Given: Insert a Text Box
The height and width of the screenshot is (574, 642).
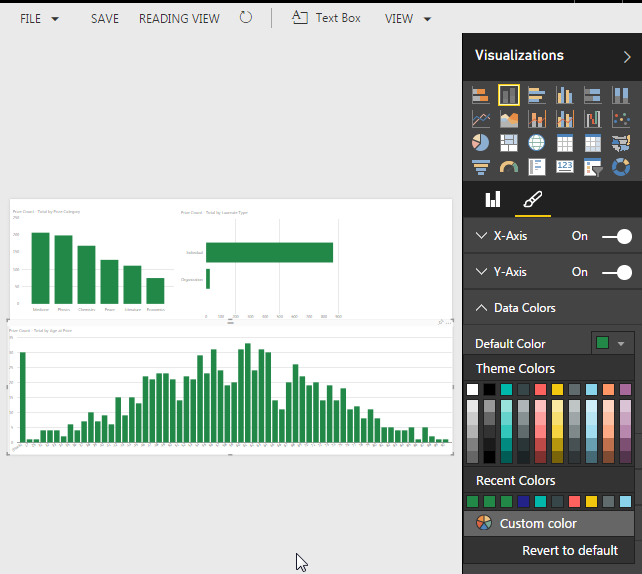Looking at the screenshot, I should 326,18.
